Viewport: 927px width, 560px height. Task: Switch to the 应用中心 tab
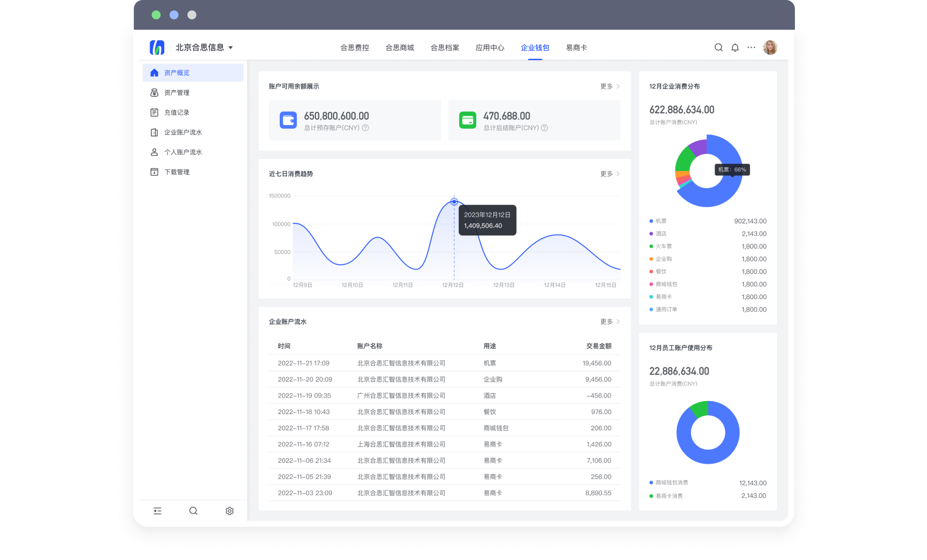pos(490,48)
